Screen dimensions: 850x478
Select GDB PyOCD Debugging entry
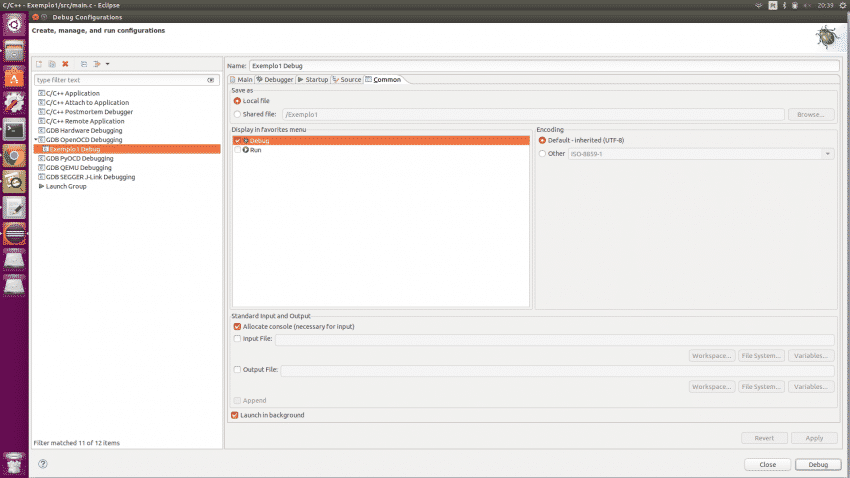click(x=79, y=158)
